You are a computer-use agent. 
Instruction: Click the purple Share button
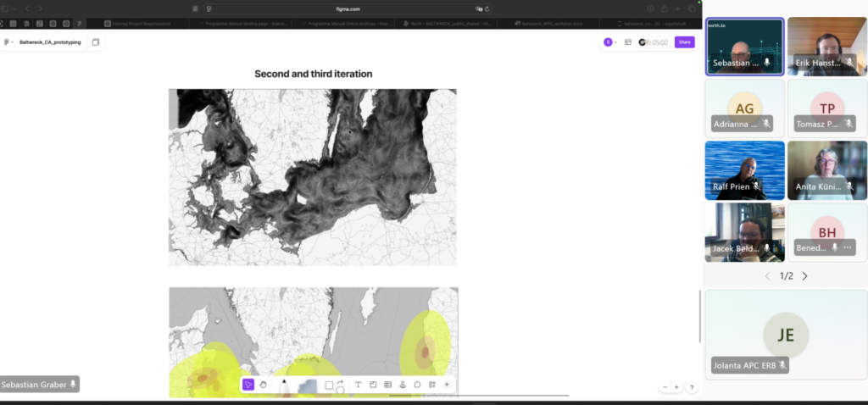684,42
